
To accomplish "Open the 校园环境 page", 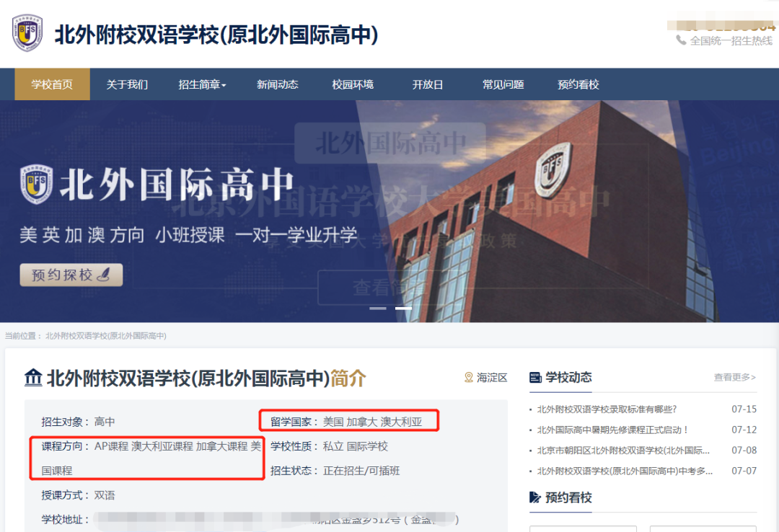I will [353, 84].
